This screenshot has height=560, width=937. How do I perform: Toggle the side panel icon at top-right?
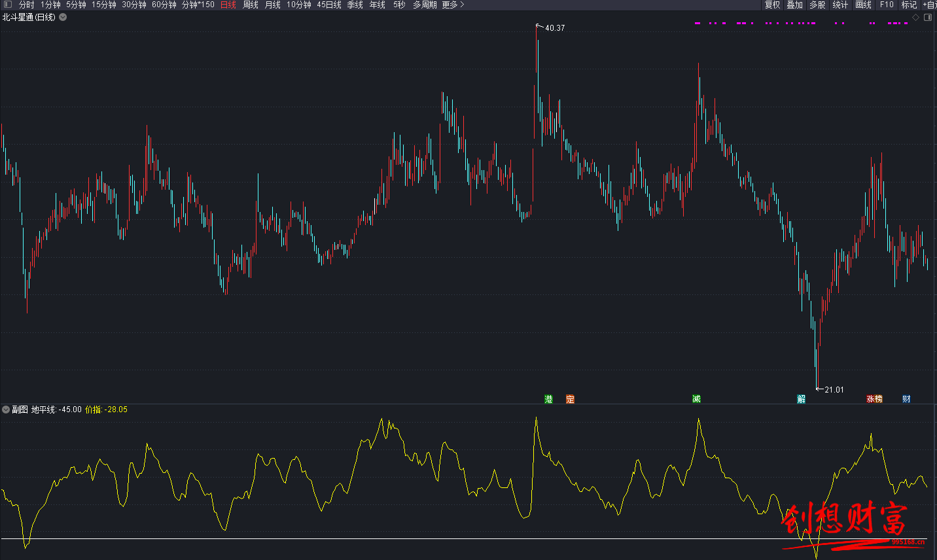point(927,17)
